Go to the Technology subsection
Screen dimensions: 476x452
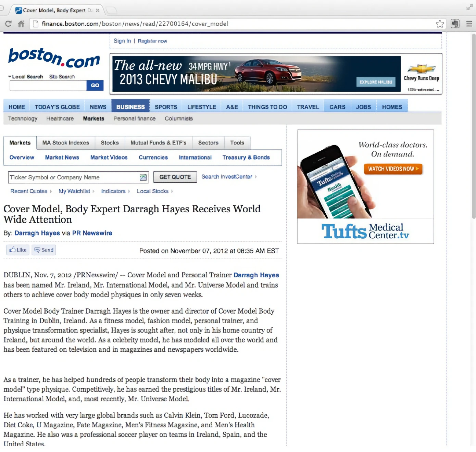pos(23,118)
